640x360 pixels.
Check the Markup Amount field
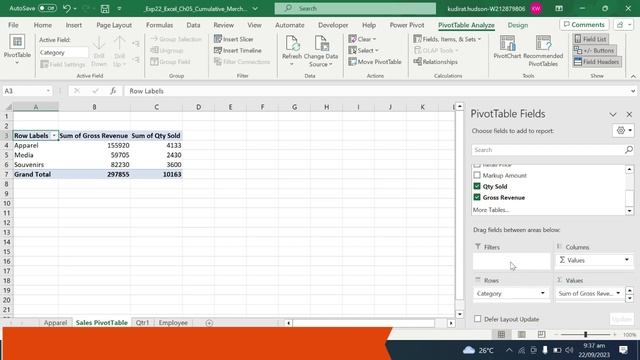point(477,176)
